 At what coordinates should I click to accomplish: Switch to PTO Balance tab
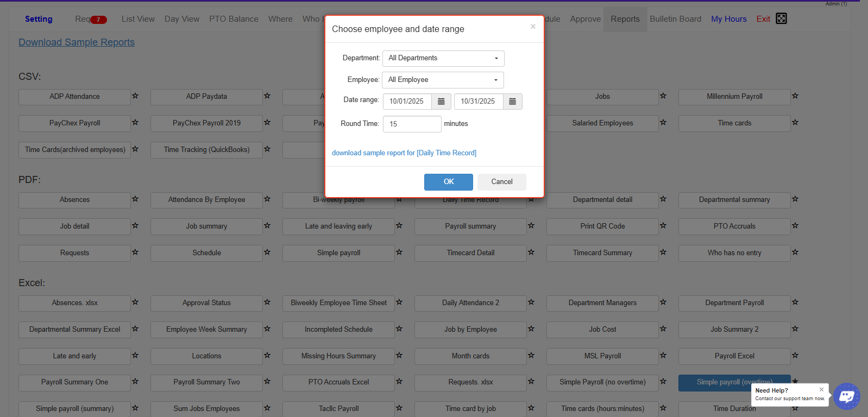[234, 19]
